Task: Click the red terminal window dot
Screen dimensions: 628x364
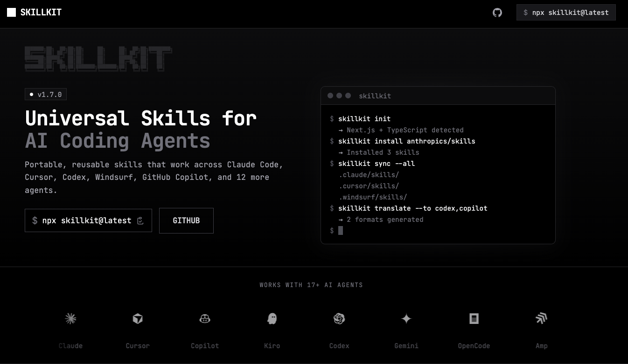Action: (x=330, y=96)
